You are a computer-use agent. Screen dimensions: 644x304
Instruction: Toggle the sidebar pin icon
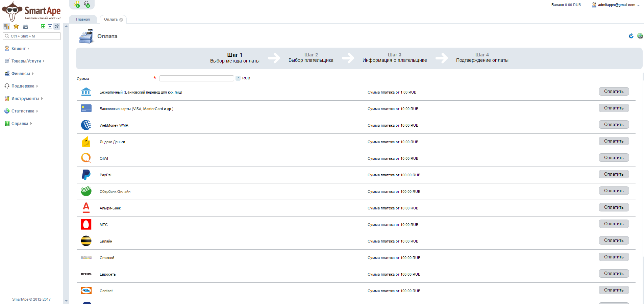57,26
